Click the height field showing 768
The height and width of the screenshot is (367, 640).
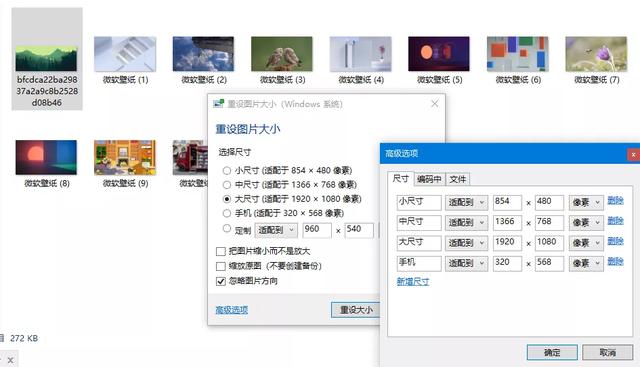[x=549, y=222]
